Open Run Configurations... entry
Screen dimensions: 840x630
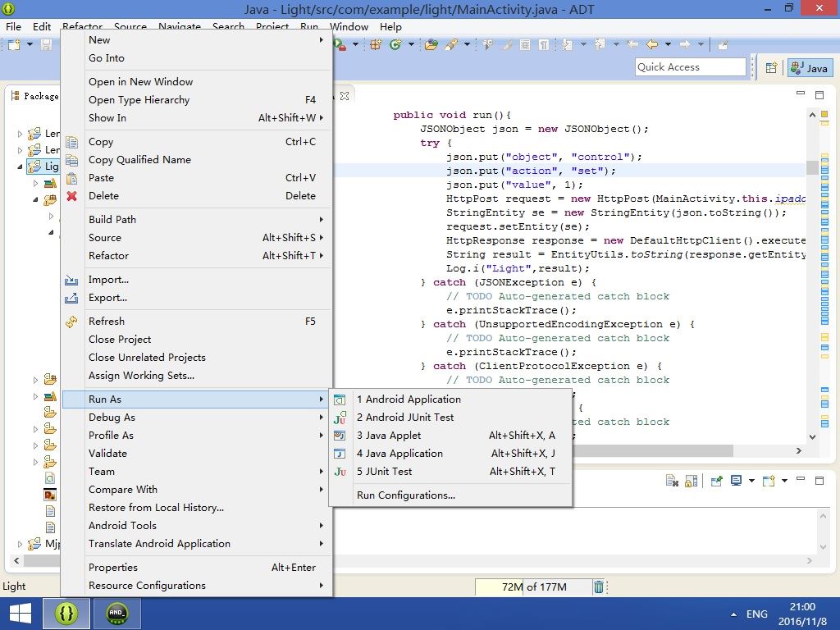click(405, 495)
